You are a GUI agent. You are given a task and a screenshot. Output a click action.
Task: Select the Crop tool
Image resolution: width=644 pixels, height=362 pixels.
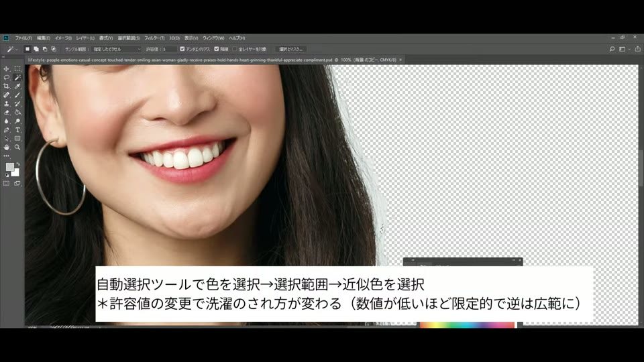(6, 86)
